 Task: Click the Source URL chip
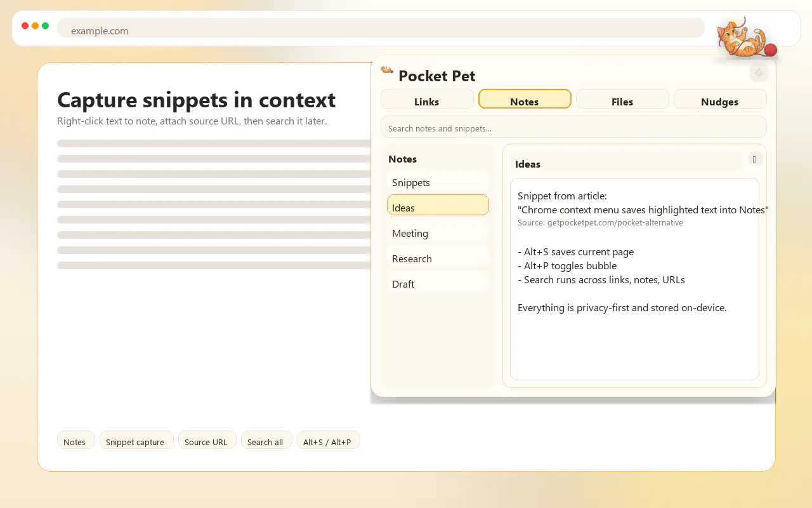pyautogui.click(x=207, y=440)
